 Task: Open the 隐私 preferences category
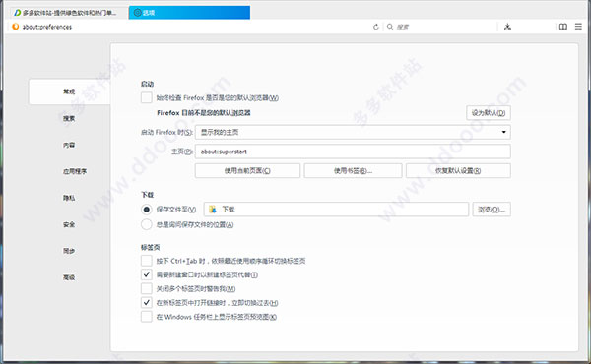69,198
